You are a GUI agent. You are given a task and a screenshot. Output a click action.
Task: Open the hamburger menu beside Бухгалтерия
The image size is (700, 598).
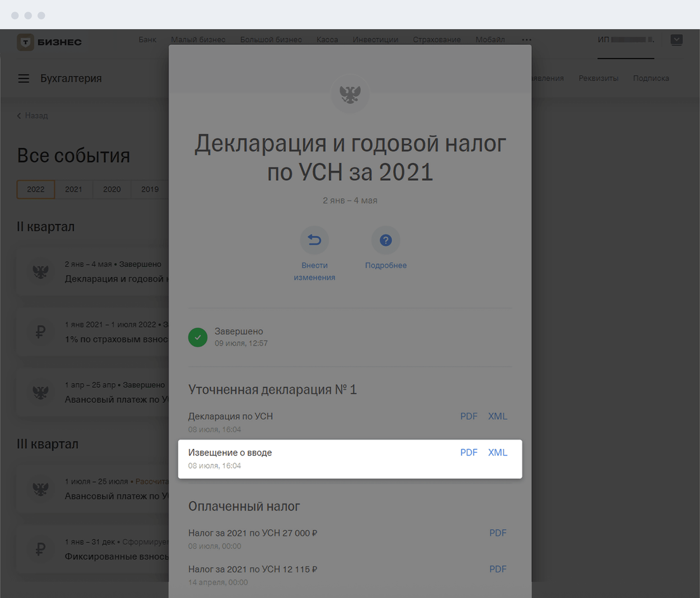tap(23, 79)
